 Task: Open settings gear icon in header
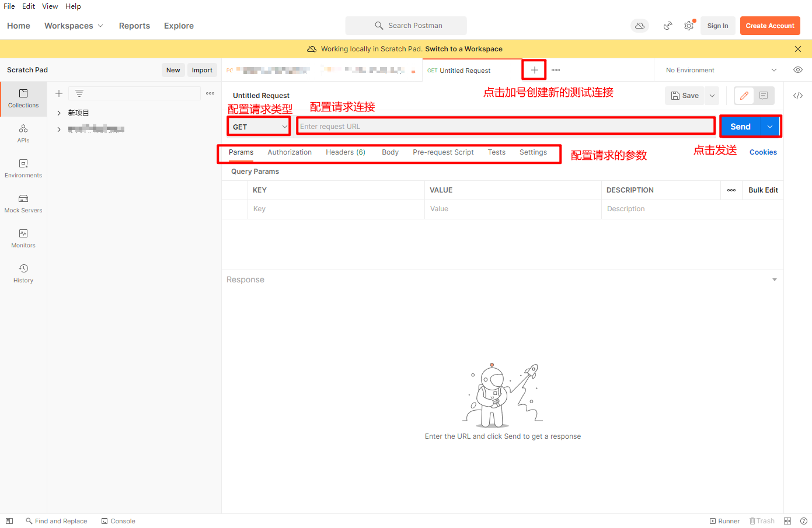(689, 26)
